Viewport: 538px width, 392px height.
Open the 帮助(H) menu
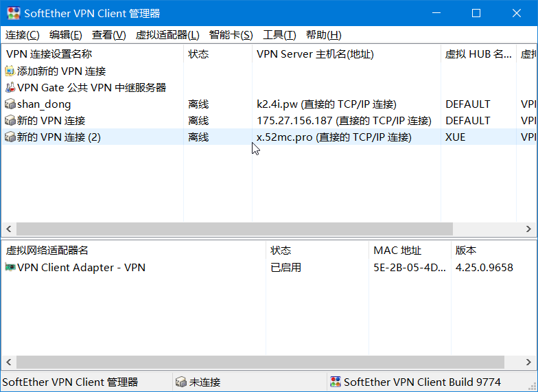(324, 34)
